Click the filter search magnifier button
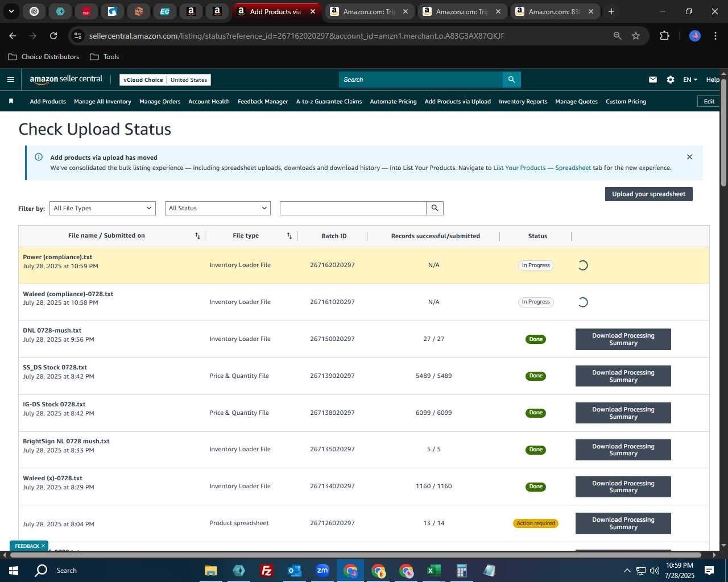 (435, 208)
